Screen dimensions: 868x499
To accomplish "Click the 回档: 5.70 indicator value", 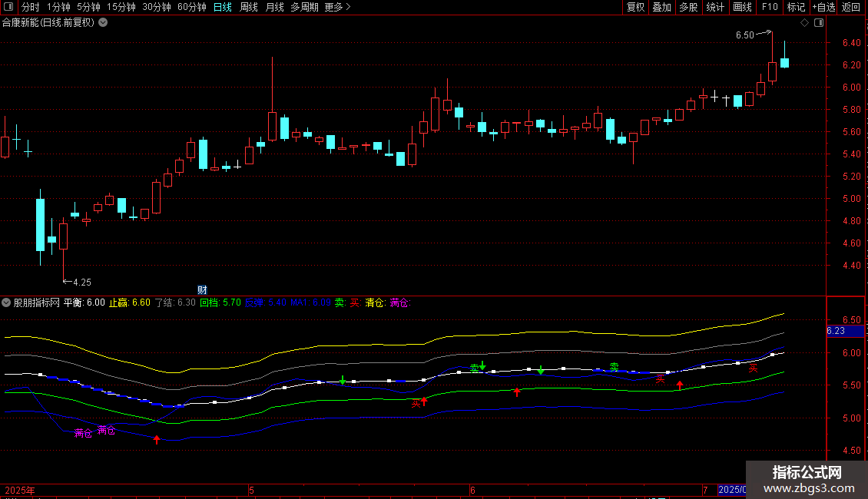I will [220, 302].
